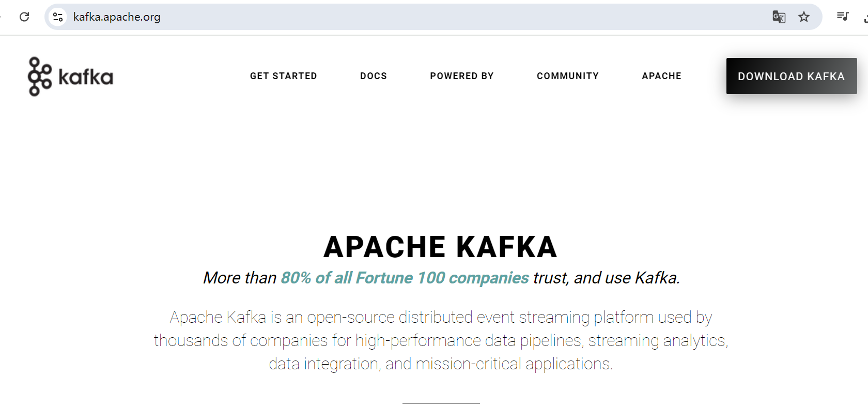
Task: Follow the 80% of all Fortune 100 companies link
Action: [x=405, y=278]
